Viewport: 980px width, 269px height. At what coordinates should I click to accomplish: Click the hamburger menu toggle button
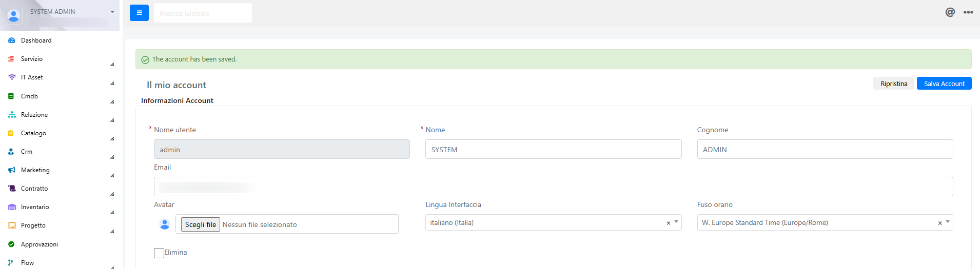click(139, 13)
